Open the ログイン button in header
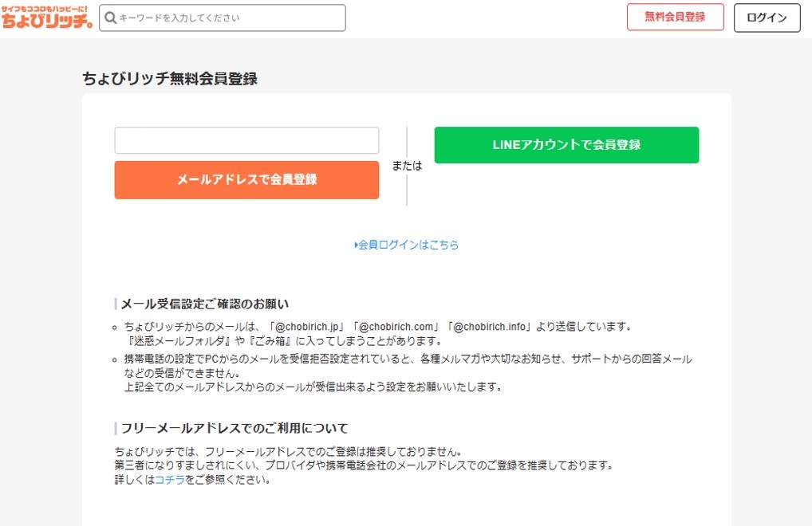Viewport: 812px width, 526px height. point(767,18)
